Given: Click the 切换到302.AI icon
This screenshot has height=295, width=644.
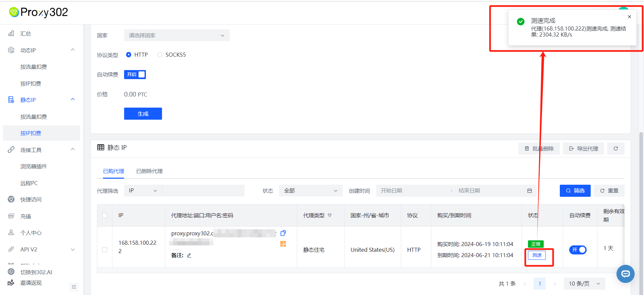Looking at the screenshot, I should [x=11, y=272].
